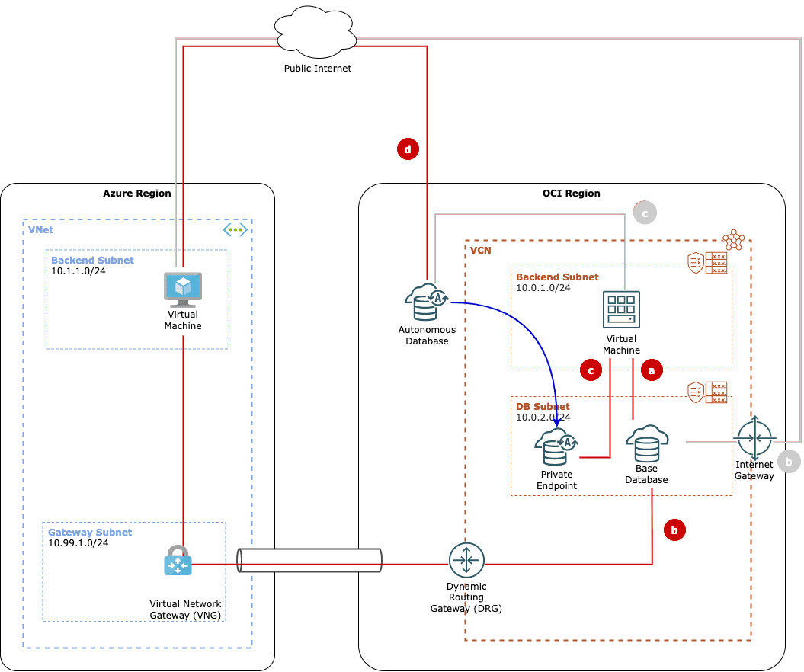Image resolution: width=804 pixels, height=672 pixels.
Task: Click the Gateway Subnet label
Action: tap(90, 532)
